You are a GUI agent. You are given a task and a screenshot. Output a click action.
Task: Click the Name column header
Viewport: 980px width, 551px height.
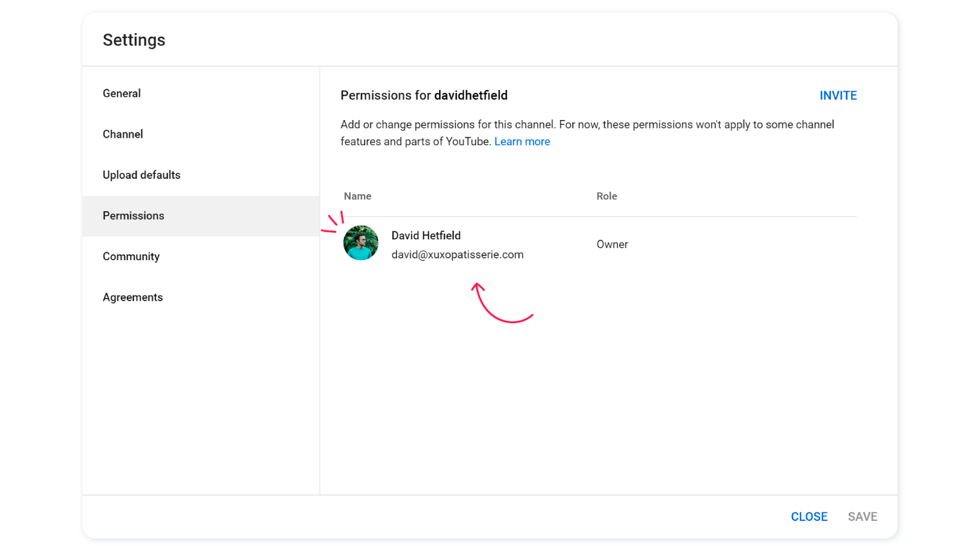[x=358, y=197]
